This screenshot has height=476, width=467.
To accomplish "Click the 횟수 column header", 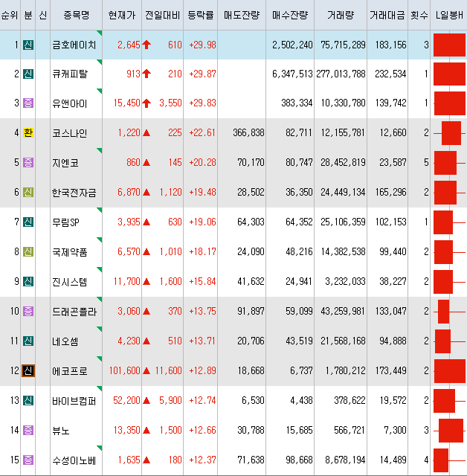I will coord(419,15).
